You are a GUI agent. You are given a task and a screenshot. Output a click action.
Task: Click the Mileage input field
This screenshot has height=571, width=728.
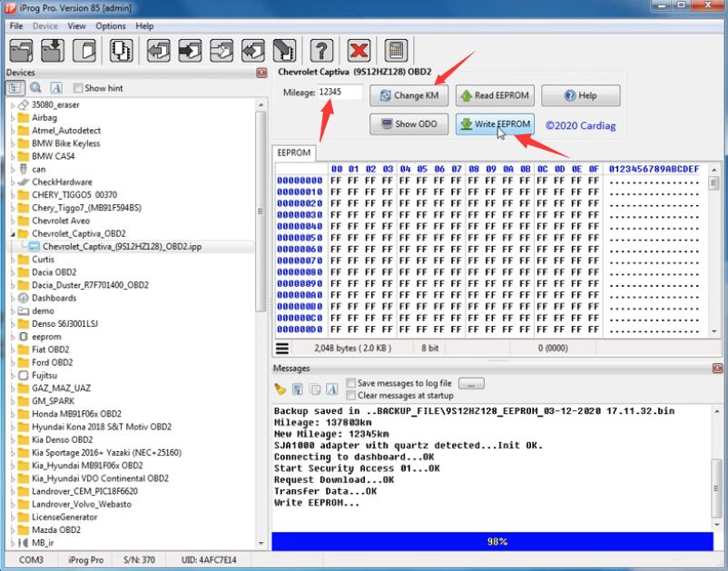(x=340, y=92)
